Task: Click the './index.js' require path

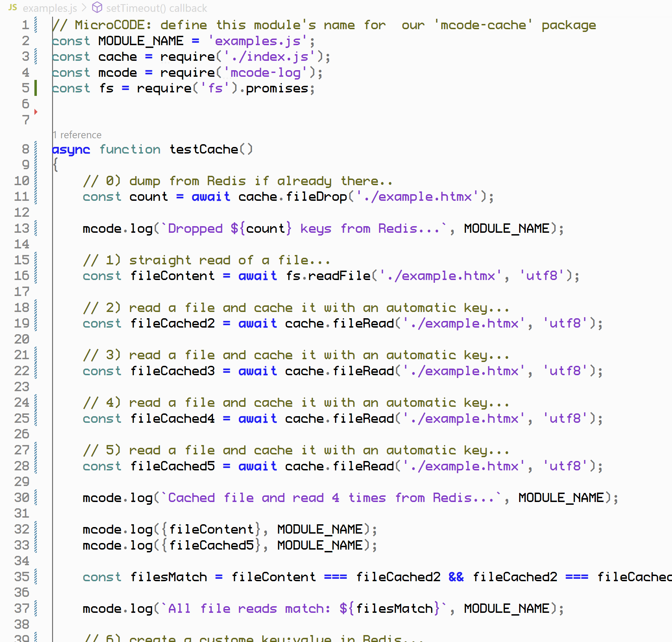Action: point(270,57)
